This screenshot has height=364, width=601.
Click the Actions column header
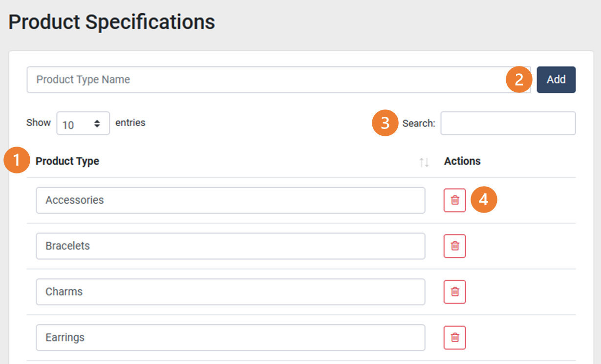pos(462,161)
